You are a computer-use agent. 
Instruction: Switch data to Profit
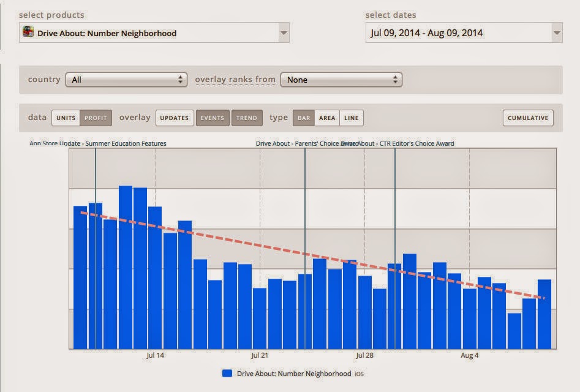[x=96, y=118]
